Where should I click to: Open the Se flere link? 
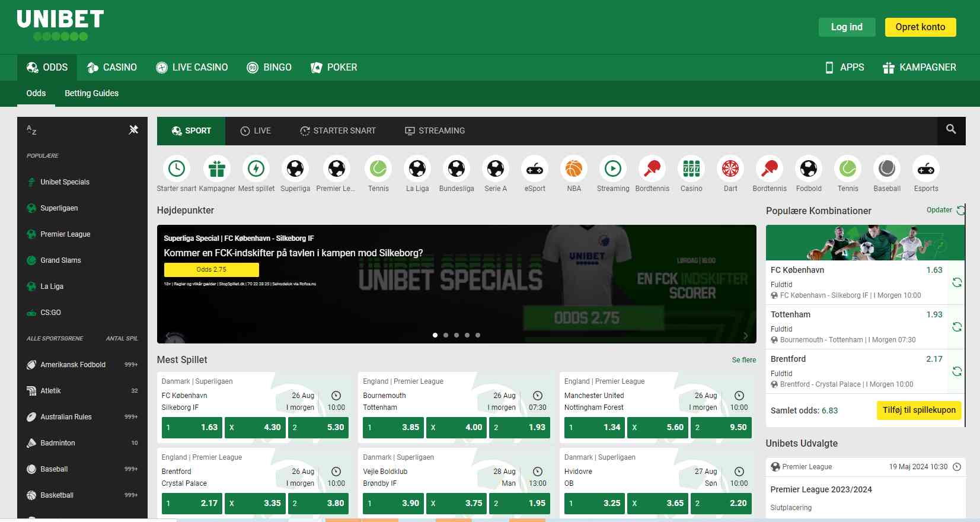[x=743, y=360]
